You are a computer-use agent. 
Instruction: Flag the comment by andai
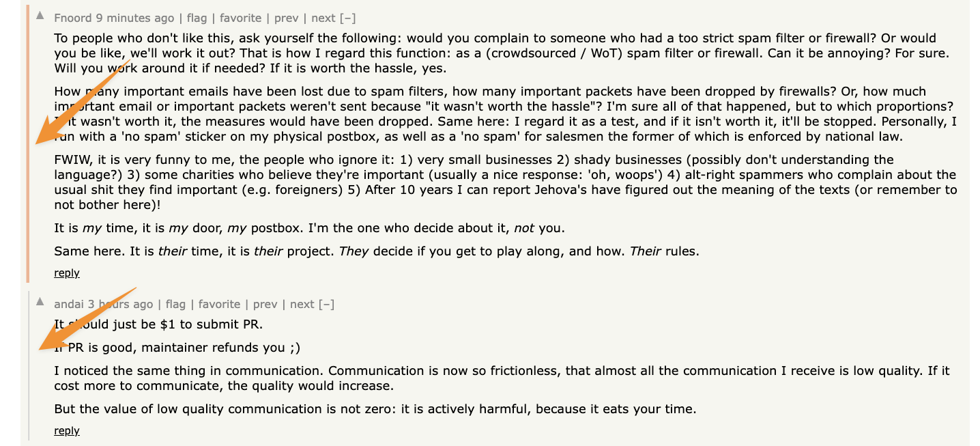[175, 305]
